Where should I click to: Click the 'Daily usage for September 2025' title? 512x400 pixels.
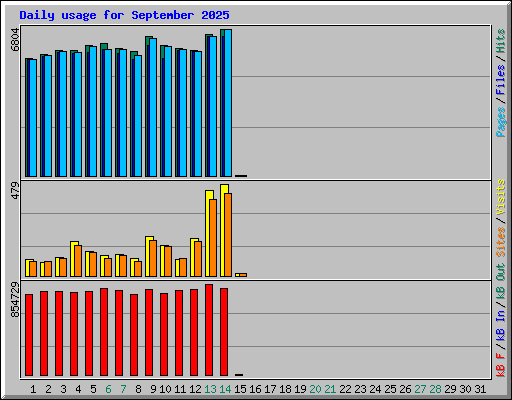[x=124, y=15]
